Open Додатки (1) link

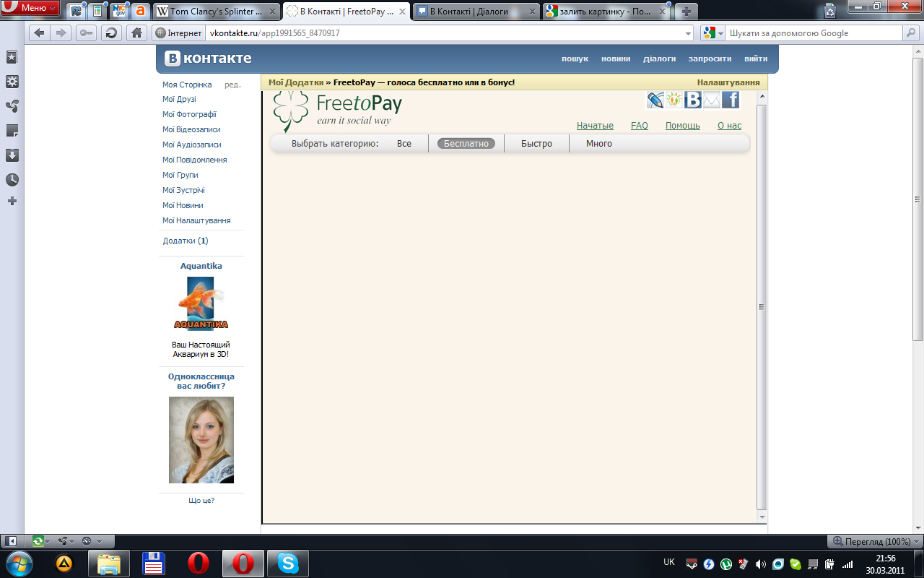186,241
